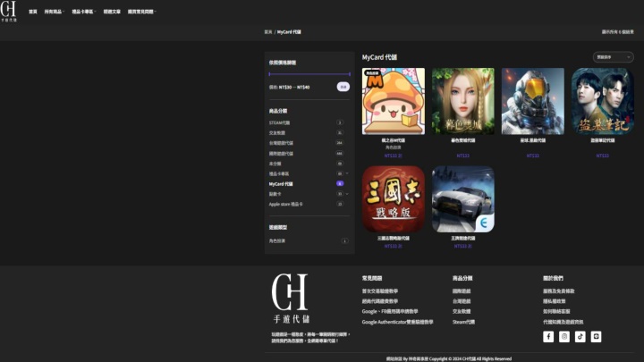Click the CH logo in the top navigation
Image resolution: width=644 pixels, height=362 pixels.
pos(9,12)
